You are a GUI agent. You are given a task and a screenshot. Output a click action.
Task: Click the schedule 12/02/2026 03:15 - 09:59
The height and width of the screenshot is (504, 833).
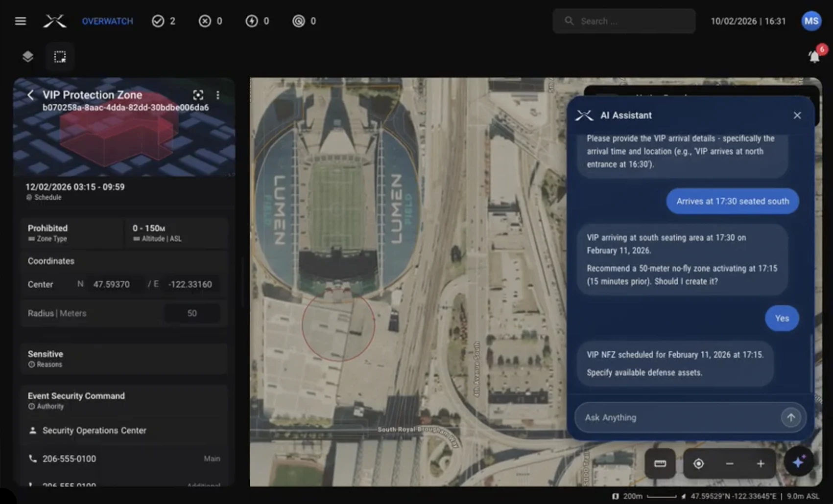coord(75,187)
